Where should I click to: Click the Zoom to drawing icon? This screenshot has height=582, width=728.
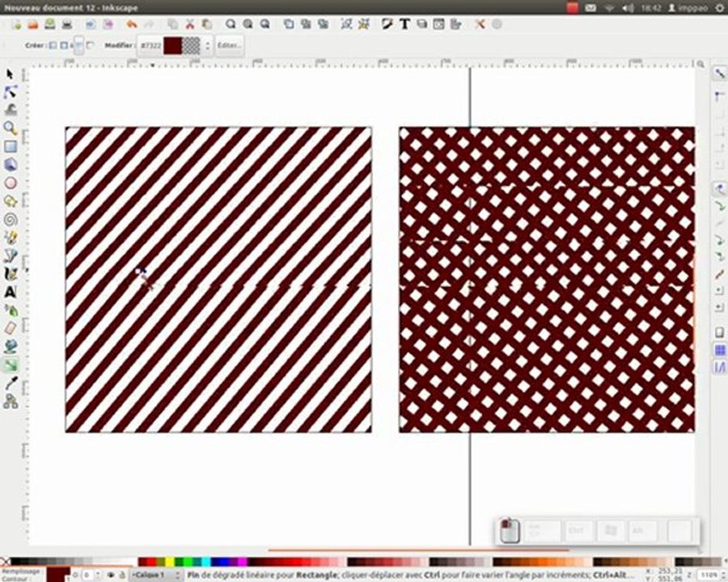pyautogui.click(x=248, y=24)
